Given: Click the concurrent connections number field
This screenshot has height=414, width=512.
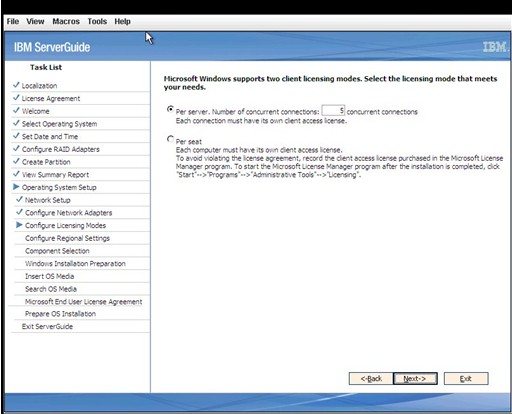Looking at the screenshot, I should click(x=333, y=110).
